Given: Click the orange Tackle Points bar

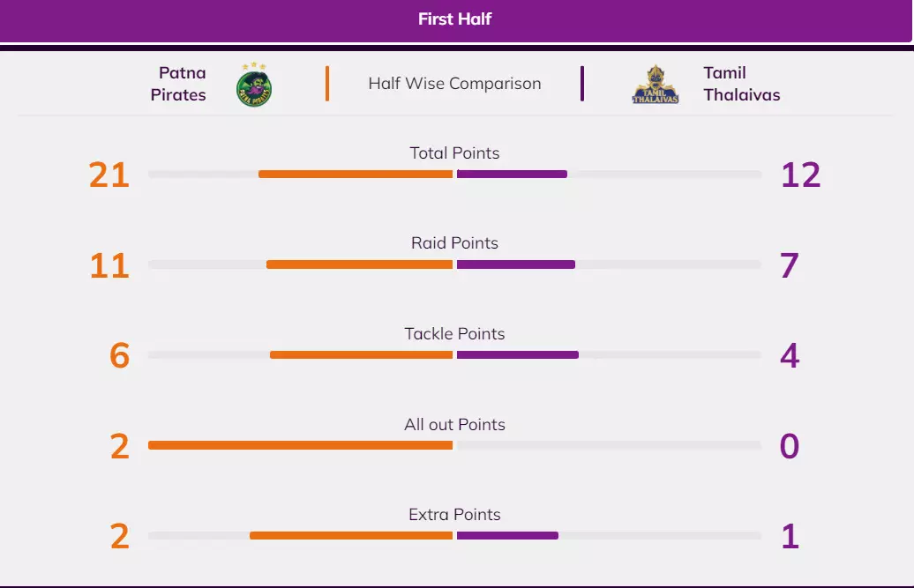Looking at the screenshot, I should coord(361,355).
